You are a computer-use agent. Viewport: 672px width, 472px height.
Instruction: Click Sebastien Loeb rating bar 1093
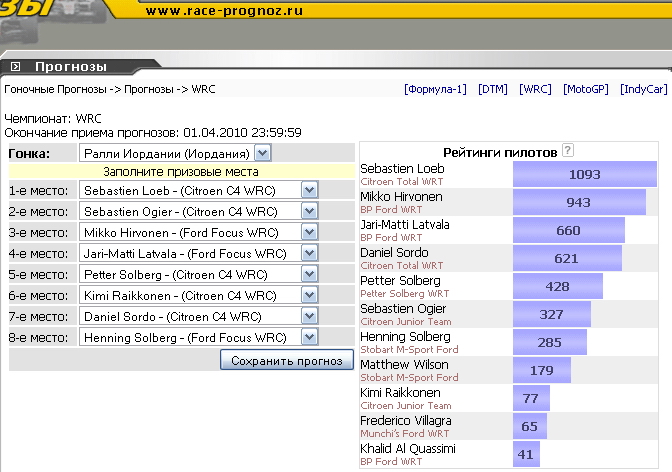[x=585, y=174]
